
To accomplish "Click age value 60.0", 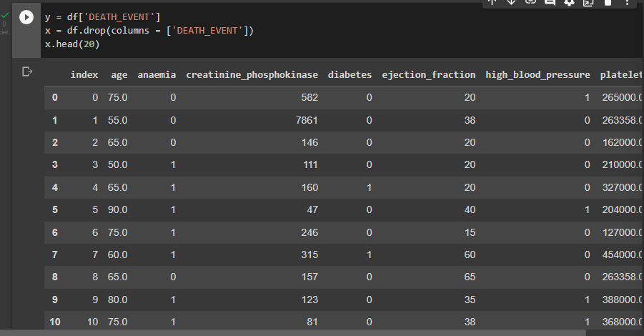I will 117,255.
